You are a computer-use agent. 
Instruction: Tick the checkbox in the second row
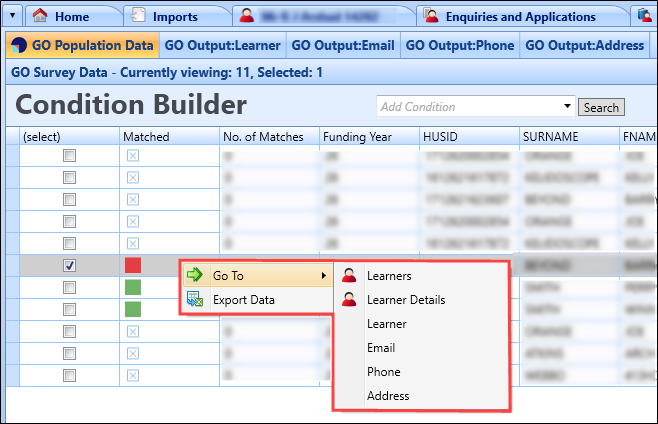69,178
